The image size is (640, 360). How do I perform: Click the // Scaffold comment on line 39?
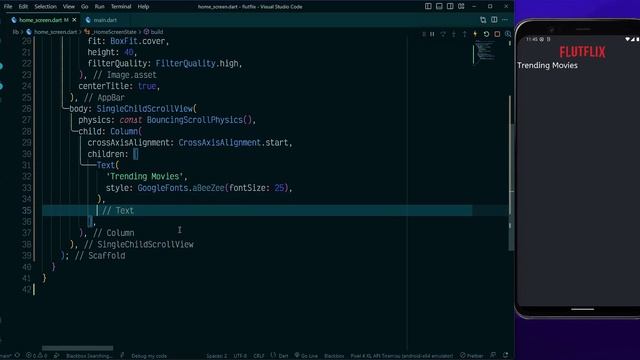[100, 256]
